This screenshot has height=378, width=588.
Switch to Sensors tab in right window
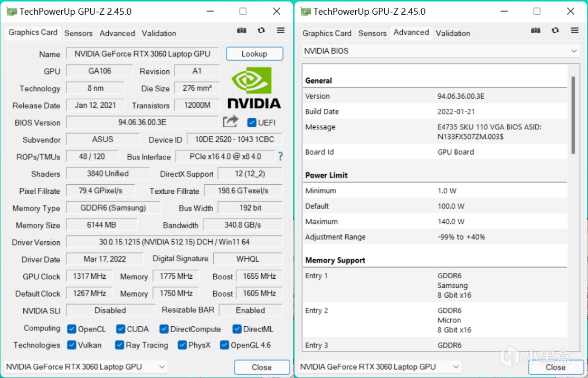pyautogui.click(x=372, y=33)
